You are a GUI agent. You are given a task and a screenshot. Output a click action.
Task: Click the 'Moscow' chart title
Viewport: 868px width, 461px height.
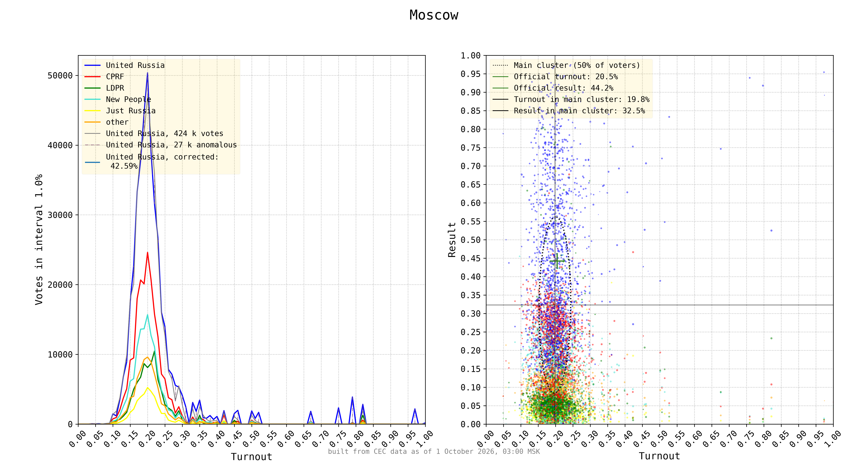pos(434,15)
